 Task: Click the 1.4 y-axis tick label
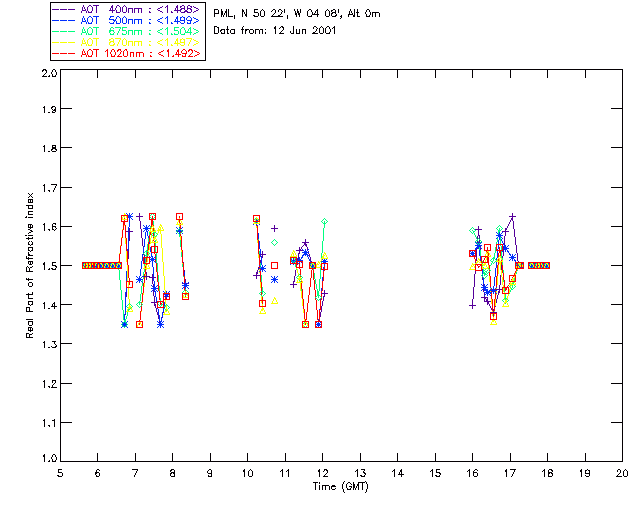49,305
